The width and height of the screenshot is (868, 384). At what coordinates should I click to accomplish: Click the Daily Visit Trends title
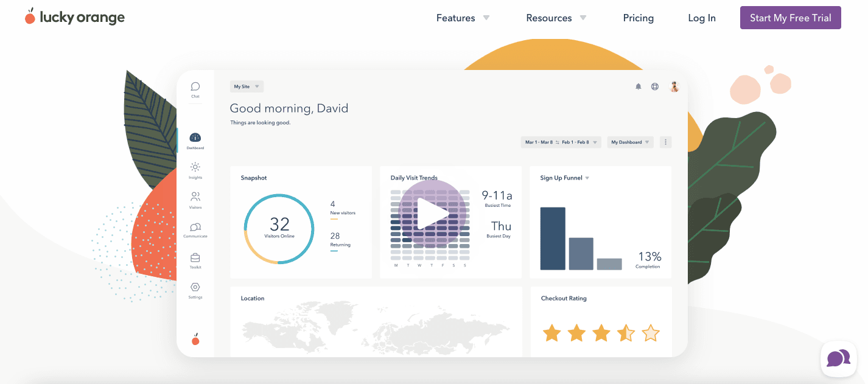pyautogui.click(x=414, y=178)
